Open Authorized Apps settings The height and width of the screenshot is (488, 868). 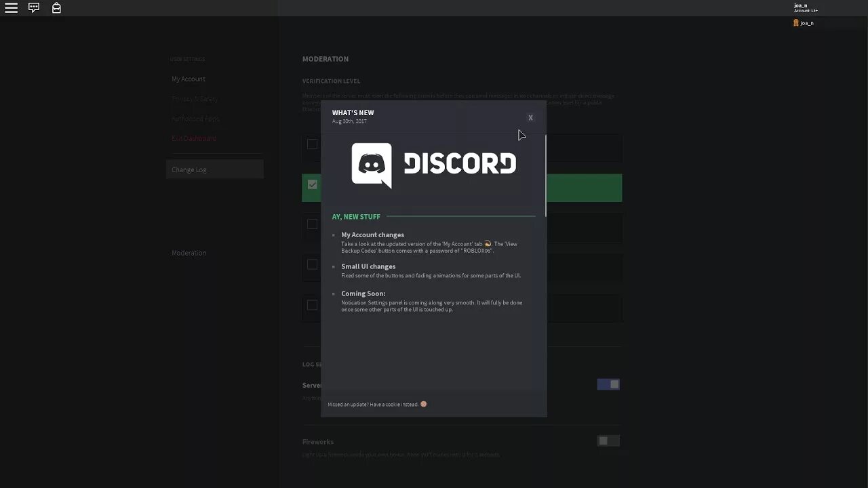pos(195,119)
